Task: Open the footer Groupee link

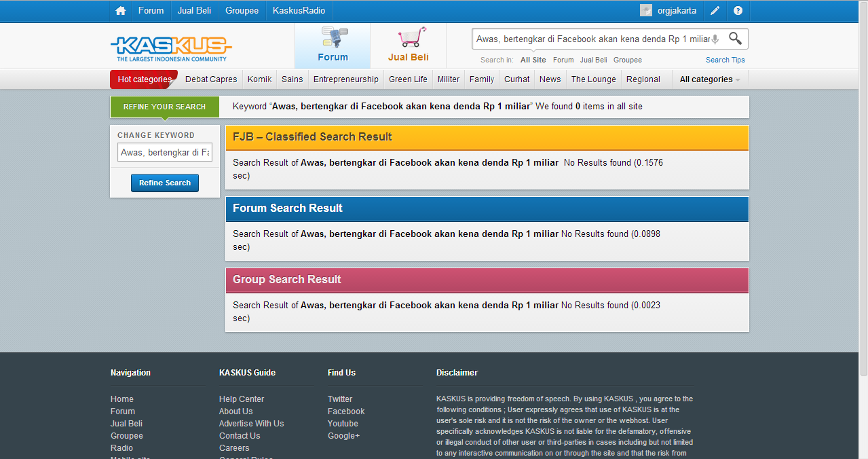Action: coord(127,436)
